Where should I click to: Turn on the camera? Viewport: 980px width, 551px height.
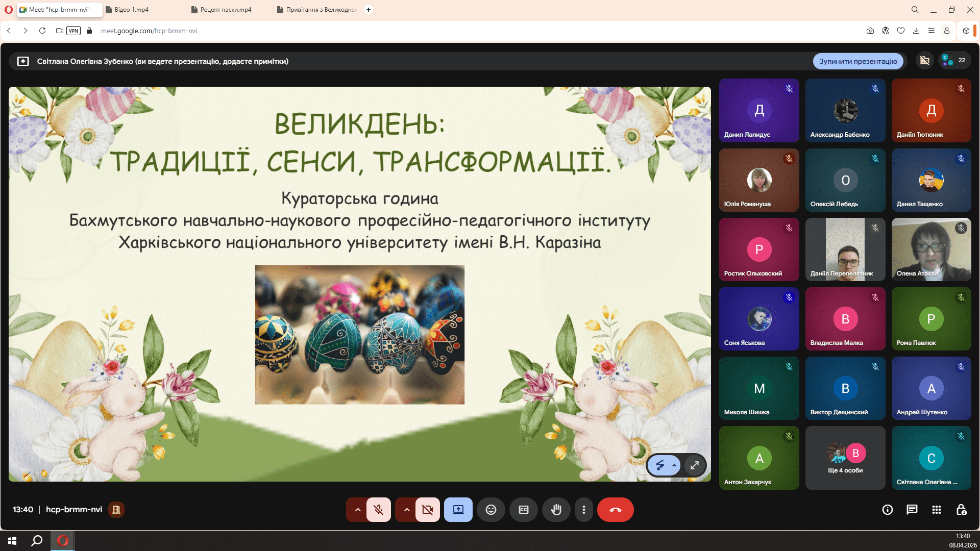pyautogui.click(x=427, y=510)
